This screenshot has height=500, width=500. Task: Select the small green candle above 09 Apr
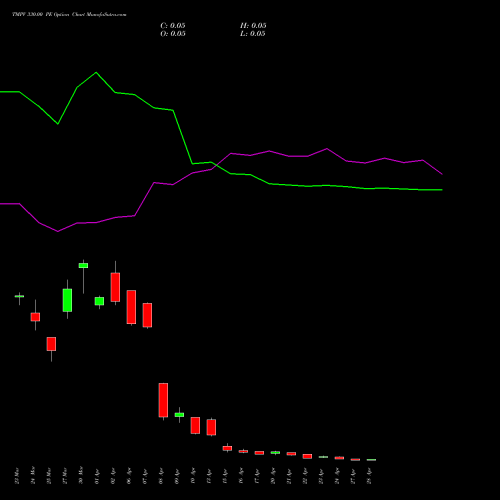179,415
